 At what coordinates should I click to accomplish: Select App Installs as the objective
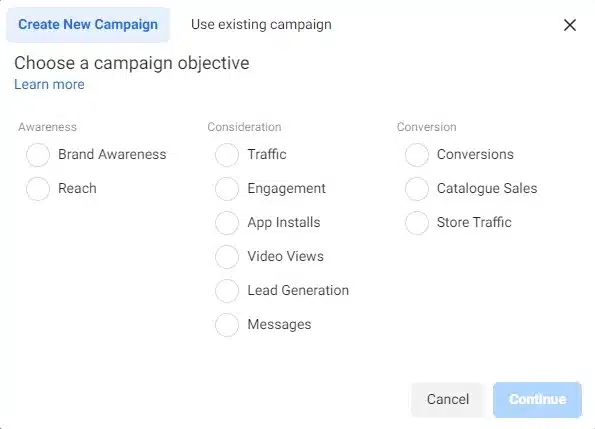click(227, 223)
